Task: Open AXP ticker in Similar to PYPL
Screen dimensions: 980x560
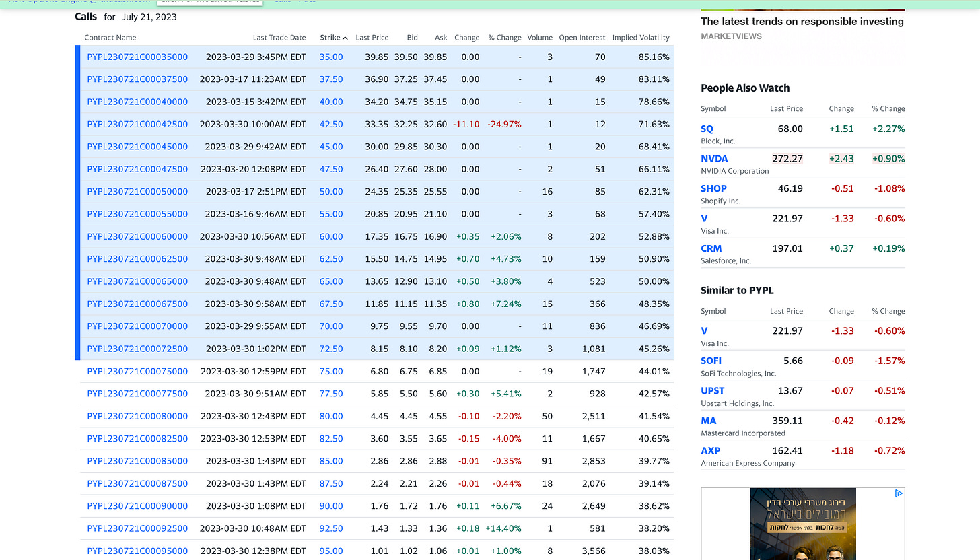Action: pos(711,451)
